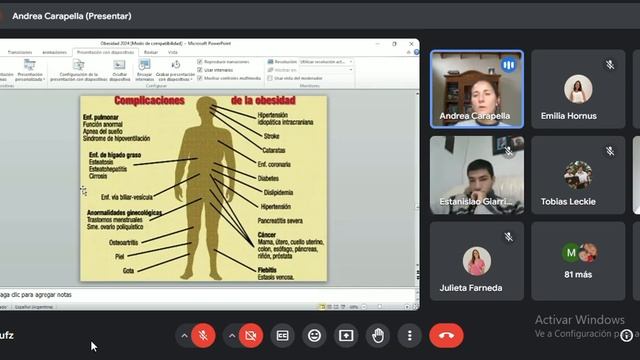Open meeting info icon at bottom right
Screen dimensions: 640x360
[627, 336]
